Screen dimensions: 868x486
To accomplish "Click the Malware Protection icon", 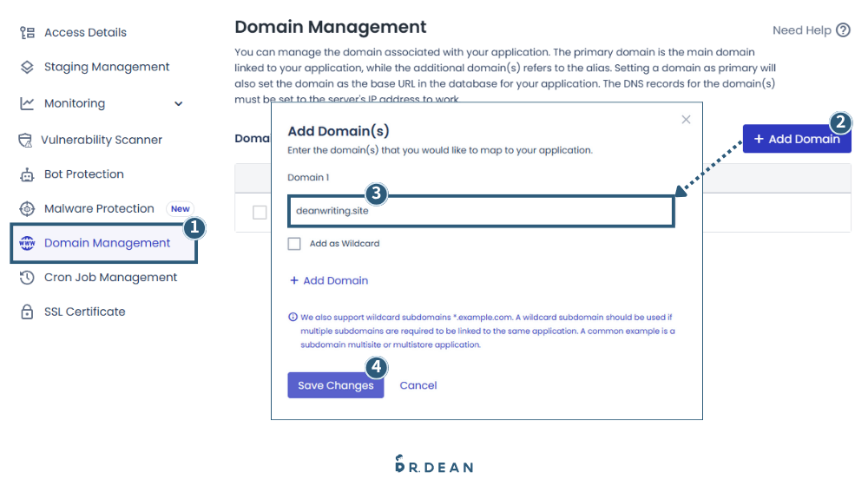I will click(27, 209).
